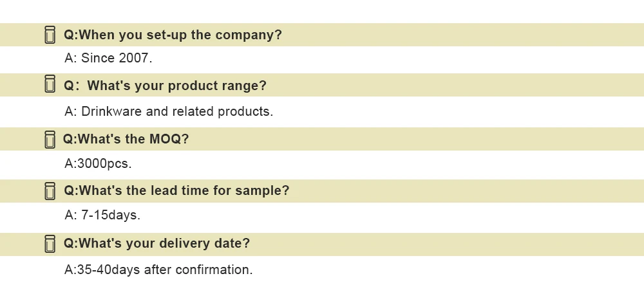The width and height of the screenshot is (644, 294).
Task: Click the "7-15days." answer text
Action: 102,216
